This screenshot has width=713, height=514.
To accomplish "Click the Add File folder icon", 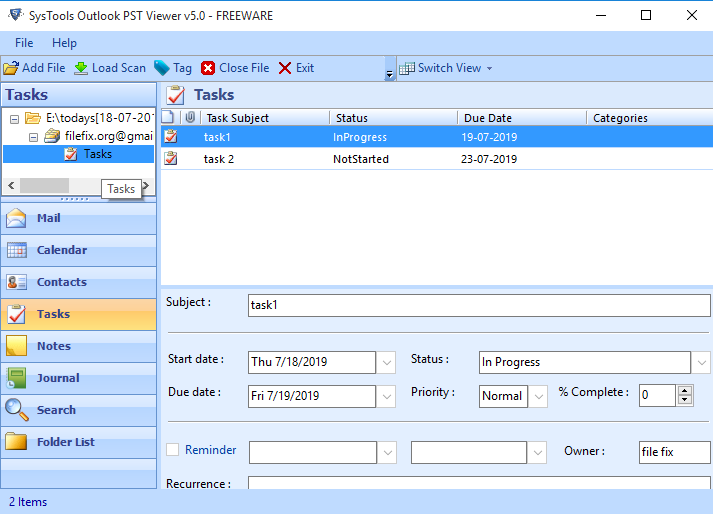I will click(x=11, y=68).
